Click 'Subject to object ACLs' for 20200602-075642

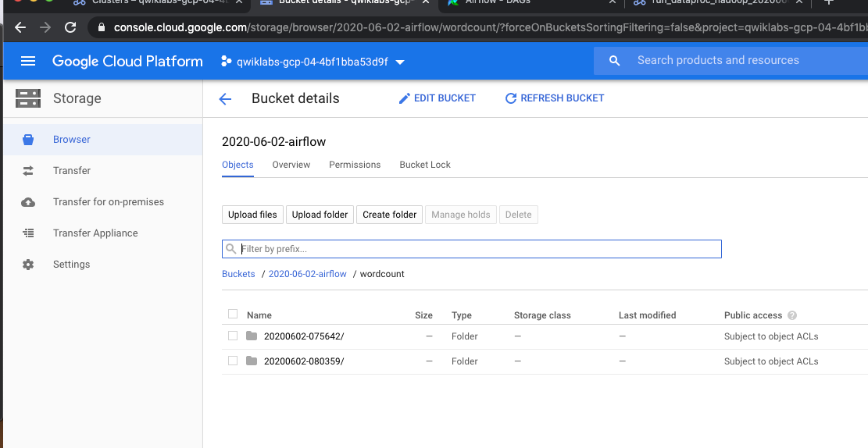(x=771, y=336)
